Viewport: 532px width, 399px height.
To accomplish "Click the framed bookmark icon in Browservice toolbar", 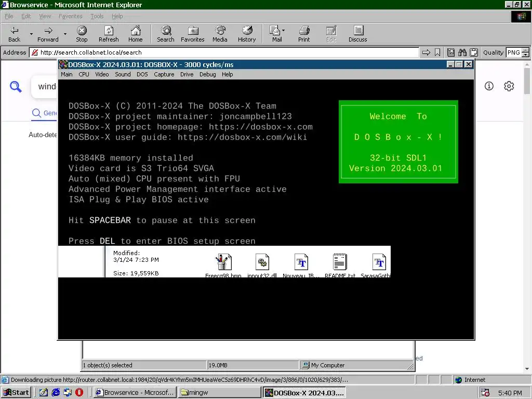I will (x=450, y=52).
